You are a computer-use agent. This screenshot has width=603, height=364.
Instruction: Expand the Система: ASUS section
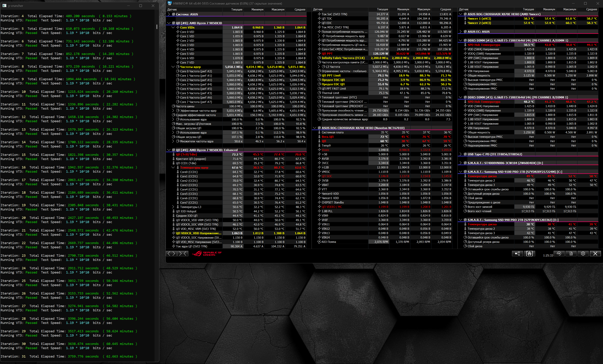[x=169, y=14]
